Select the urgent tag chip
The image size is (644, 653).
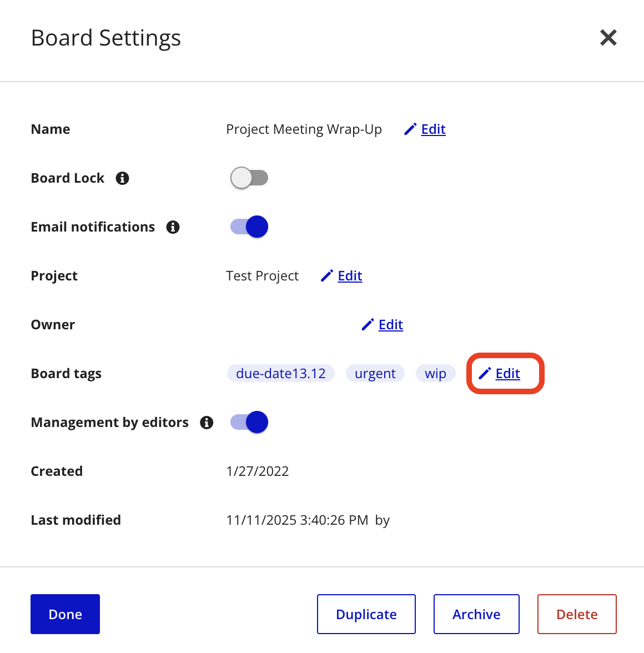375,374
